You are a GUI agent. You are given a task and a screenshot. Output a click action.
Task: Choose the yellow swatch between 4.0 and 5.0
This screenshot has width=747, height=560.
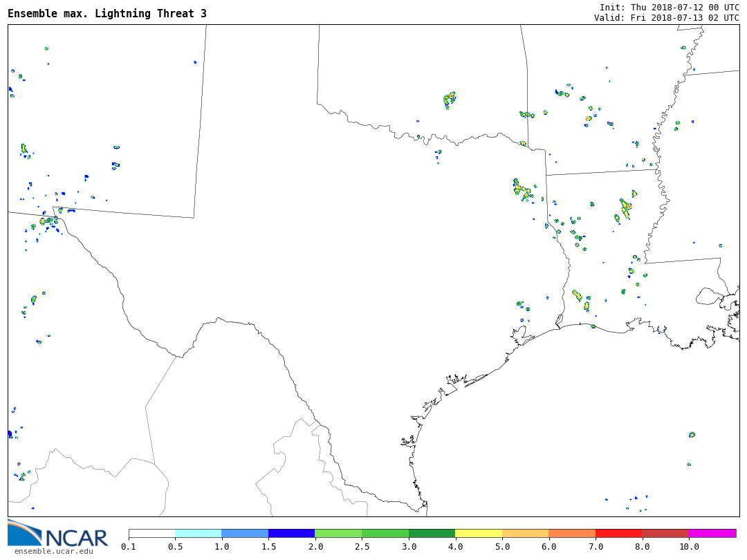479,534
